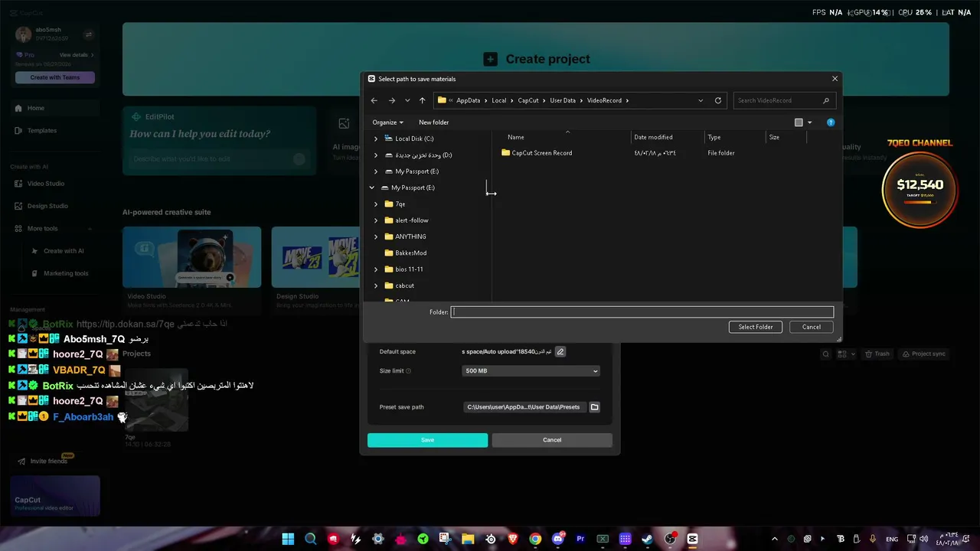Browse for Preset save path folder
The image size is (980, 551).
(594, 407)
